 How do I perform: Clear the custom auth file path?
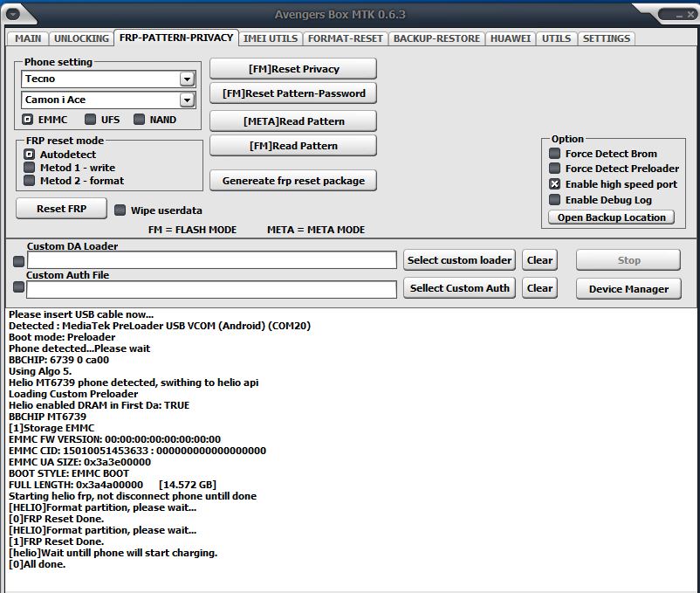[x=539, y=288]
